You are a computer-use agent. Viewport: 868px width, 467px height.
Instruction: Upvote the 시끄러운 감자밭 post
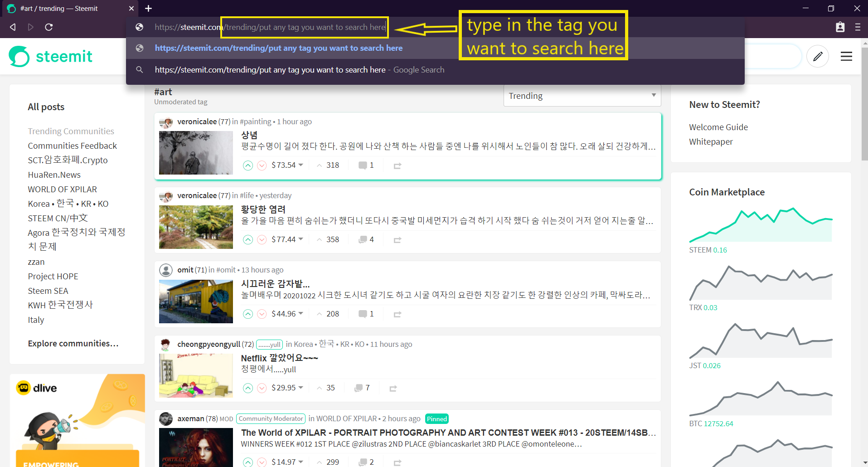pyautogui.click(x=248, y=314)
